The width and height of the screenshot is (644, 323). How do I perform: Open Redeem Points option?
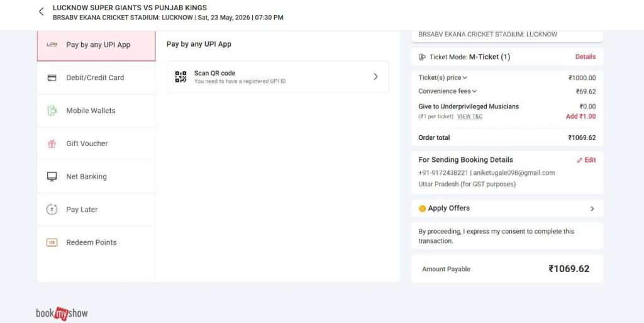96,242
